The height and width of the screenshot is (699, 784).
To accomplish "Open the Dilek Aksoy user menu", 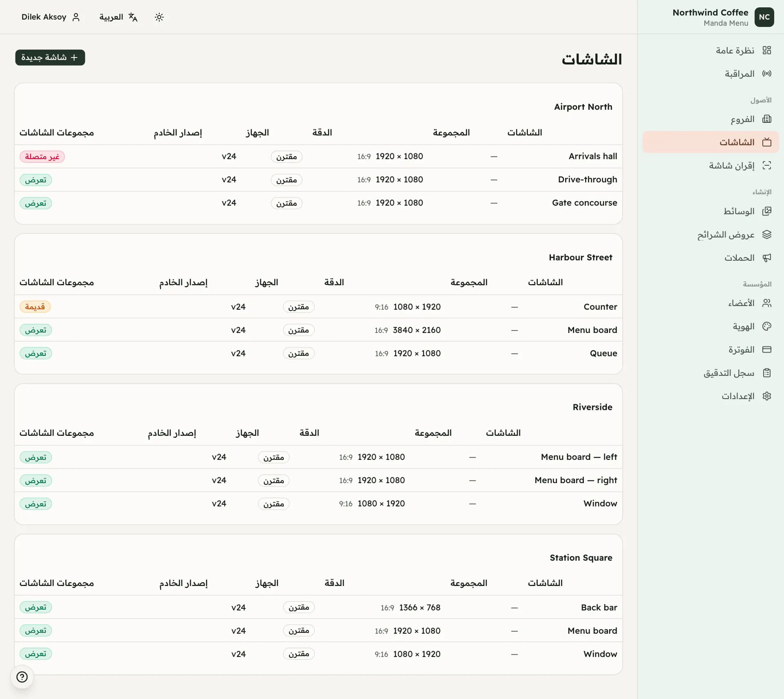I will tap(51, 17).
